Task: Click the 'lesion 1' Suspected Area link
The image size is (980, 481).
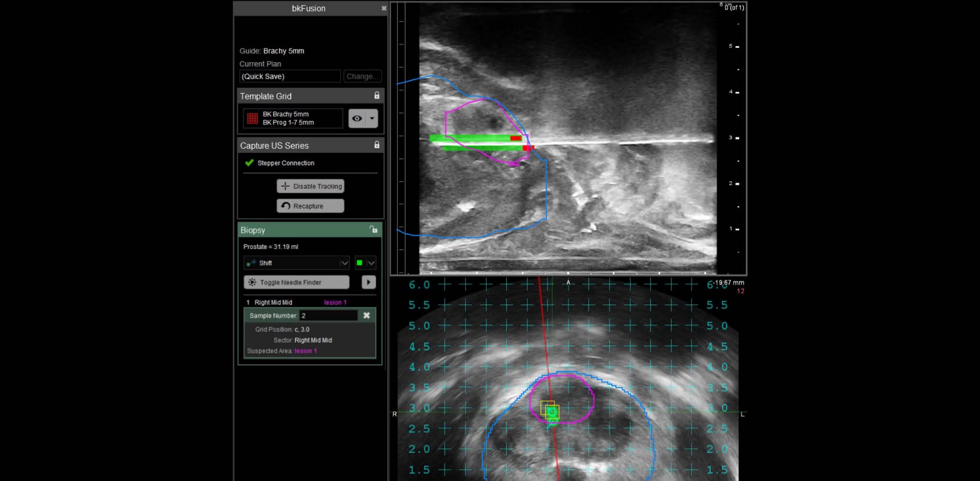Action: click(306, 351)
